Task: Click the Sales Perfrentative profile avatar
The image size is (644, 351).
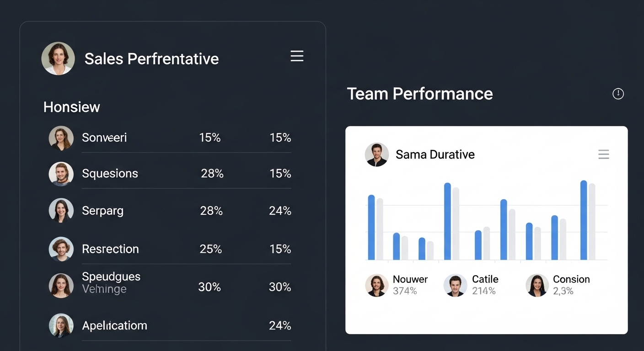Action: (58, 58)
